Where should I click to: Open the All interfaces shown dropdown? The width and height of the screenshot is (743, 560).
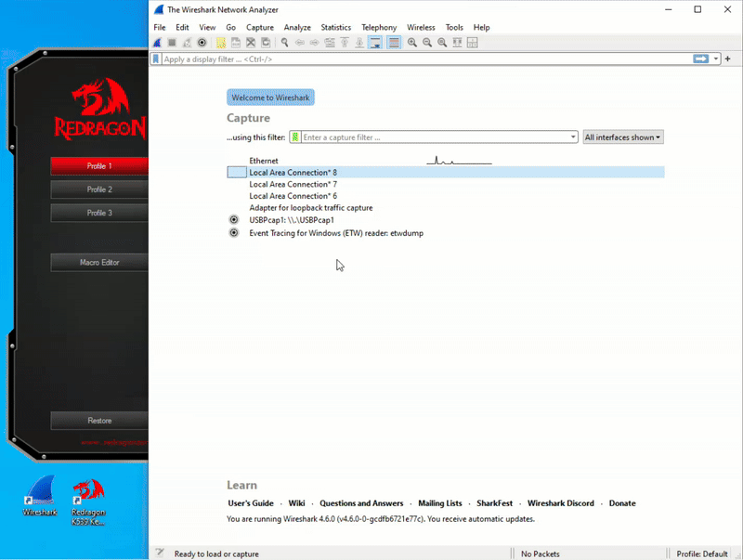click(x=622, y=137)
